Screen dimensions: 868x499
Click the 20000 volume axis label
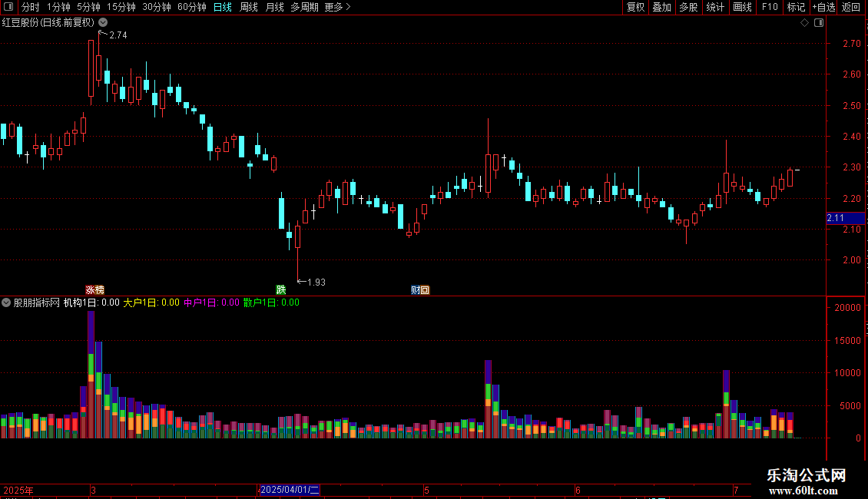(847, 308)
